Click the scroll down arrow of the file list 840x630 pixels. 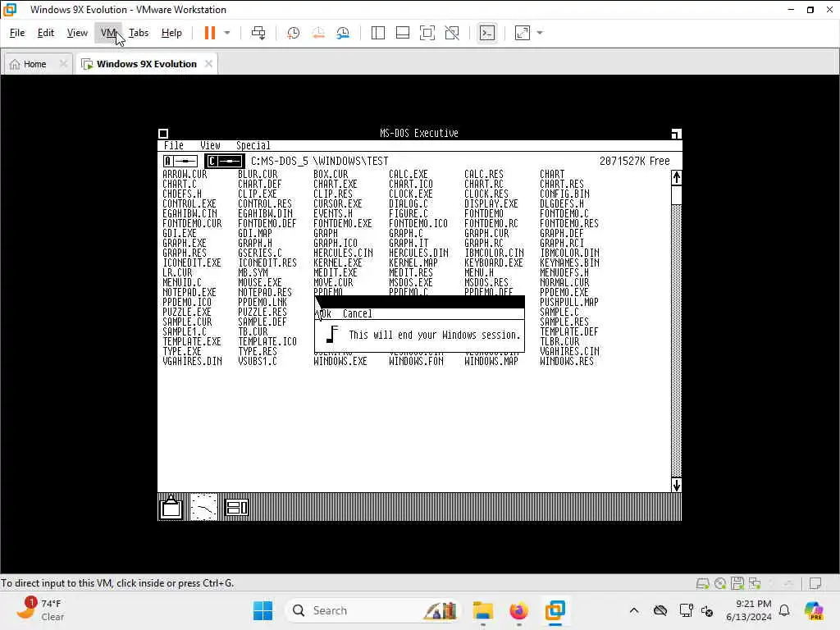click(677, 485)
